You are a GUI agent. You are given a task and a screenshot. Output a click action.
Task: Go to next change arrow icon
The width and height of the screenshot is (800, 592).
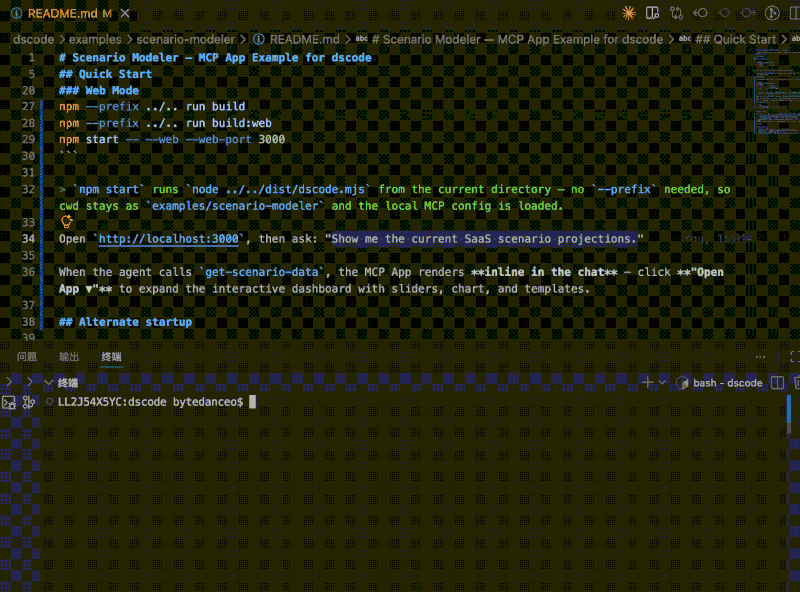point(748,13)
